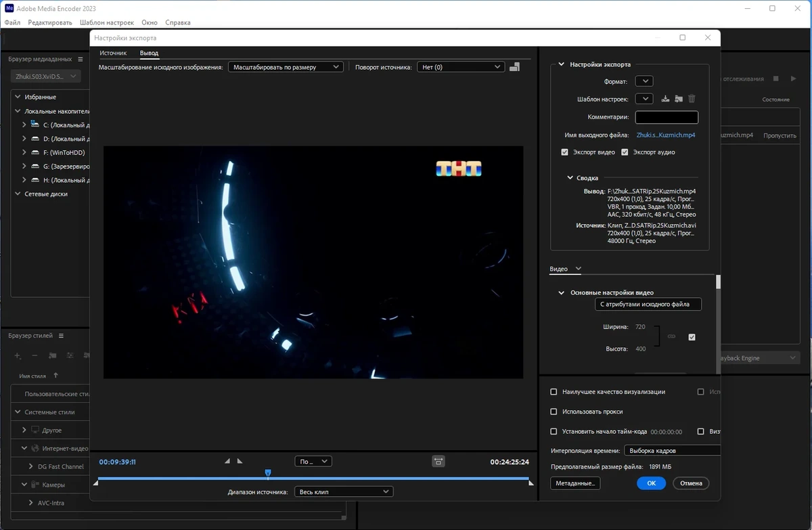This screenshot has height=530, width=812.
Task: Open the Формат dropdown
Action: click(x=643, y=81)
